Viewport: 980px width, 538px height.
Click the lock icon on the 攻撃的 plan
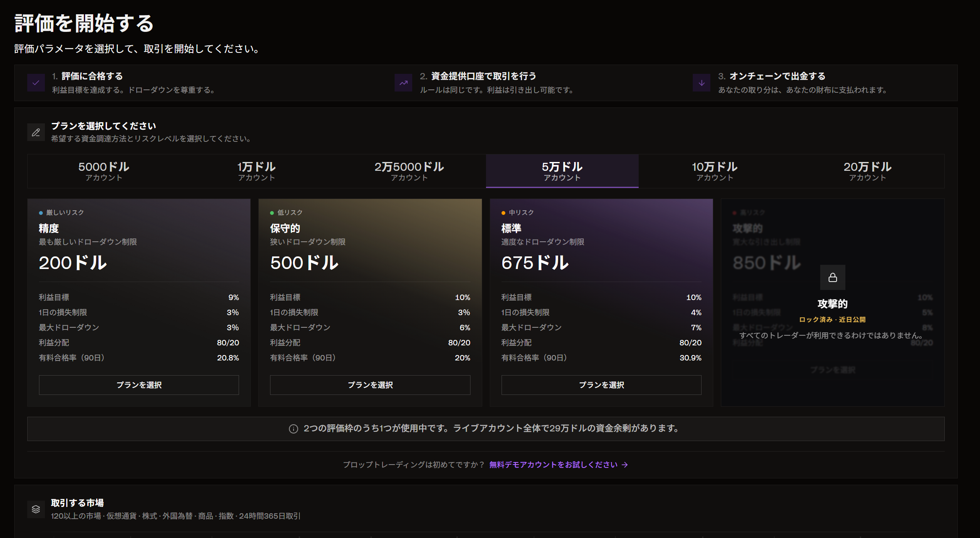(833, 277)
